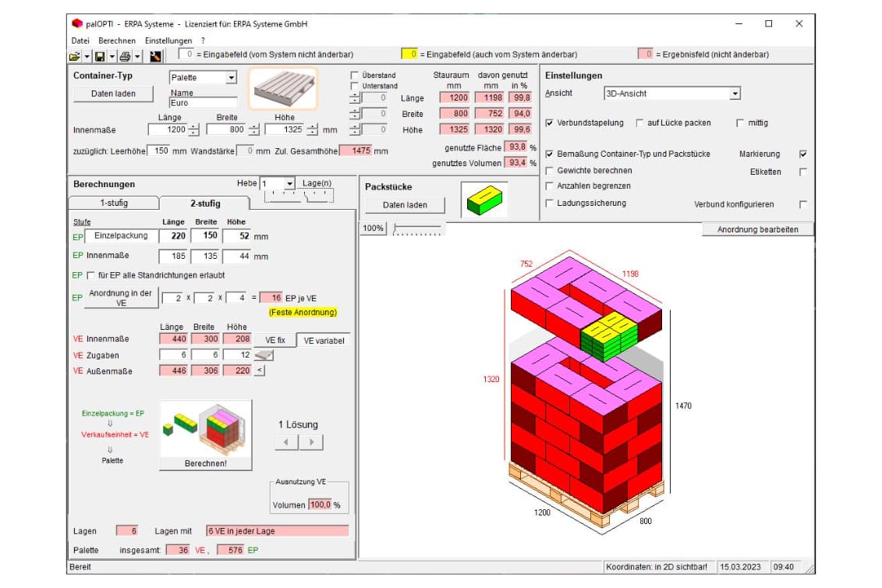This screenshot has width=882, height=588.
Task: Go to next solution with right arrow
Action: click(312, 442)
